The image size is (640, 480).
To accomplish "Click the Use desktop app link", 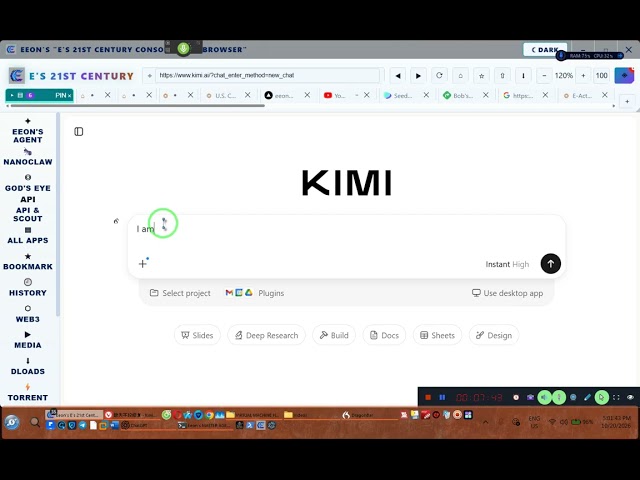I will [507, 293].
